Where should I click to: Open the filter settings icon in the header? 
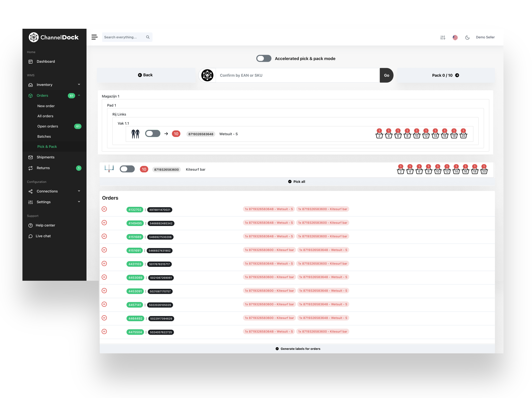click(x=443, y=37)
